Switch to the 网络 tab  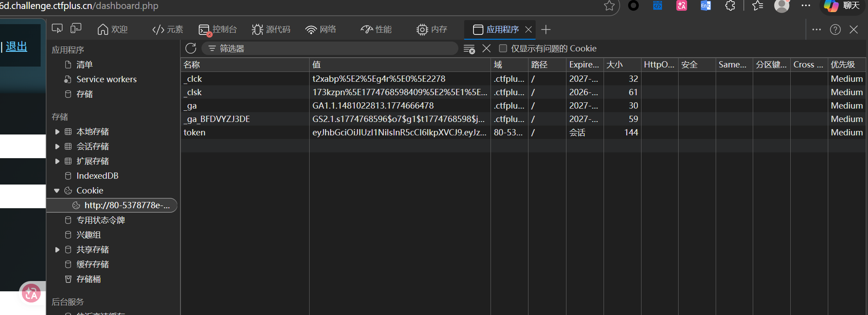(x=320, y=29)
